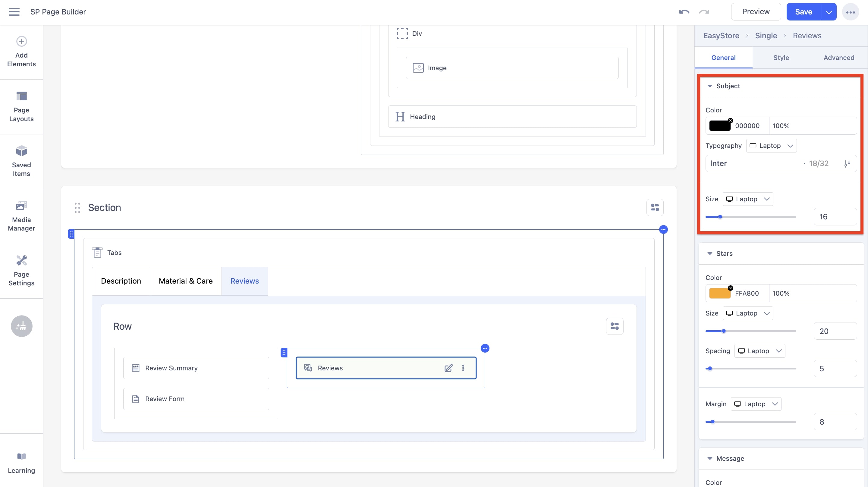
Task: Collapse the Subject settings group
Action: click(x=710, y=86)
